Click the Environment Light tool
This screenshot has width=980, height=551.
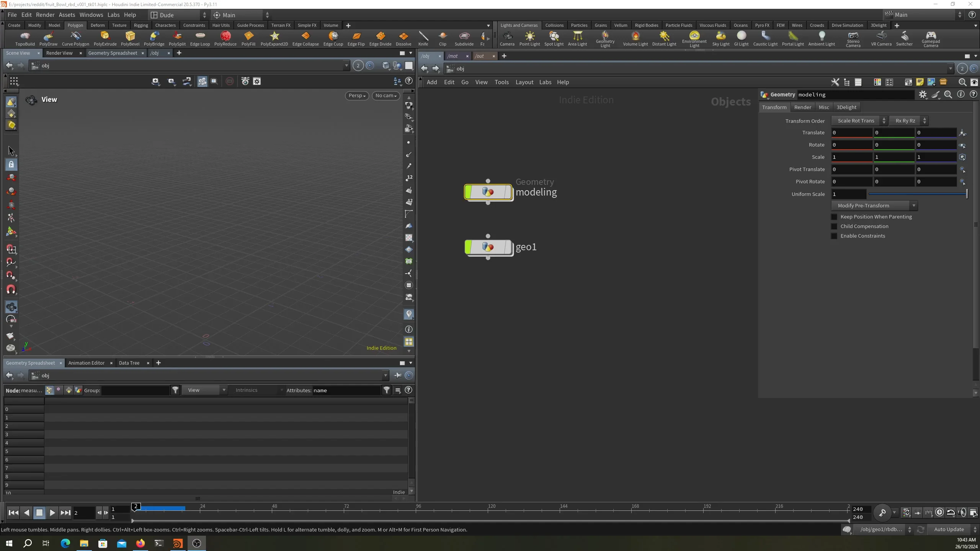tap(694, 38)
